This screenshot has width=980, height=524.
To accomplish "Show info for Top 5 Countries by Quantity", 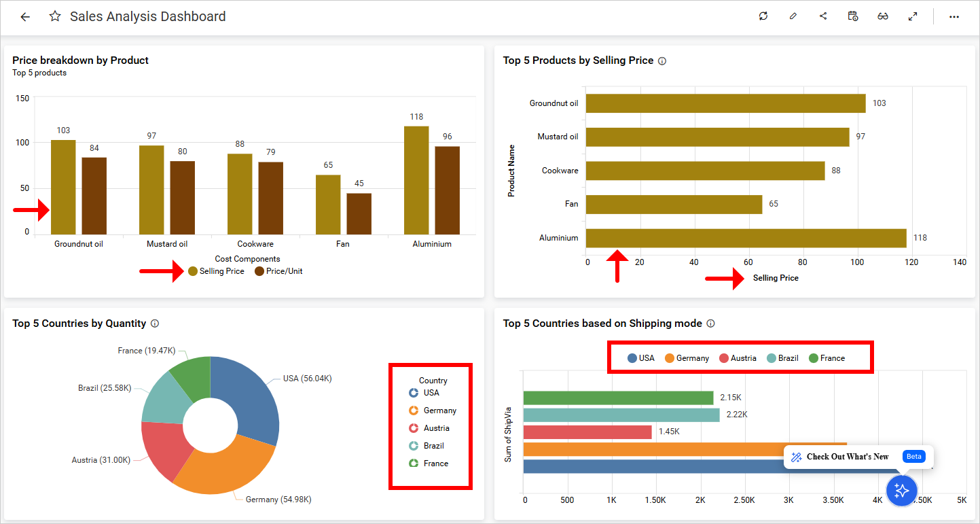I will 155,324.
